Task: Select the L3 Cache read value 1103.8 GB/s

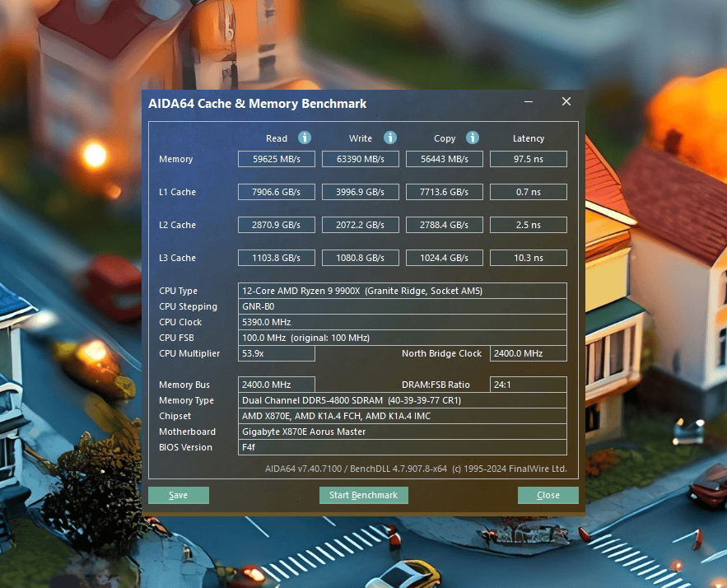Action: [x=277, y=258]
